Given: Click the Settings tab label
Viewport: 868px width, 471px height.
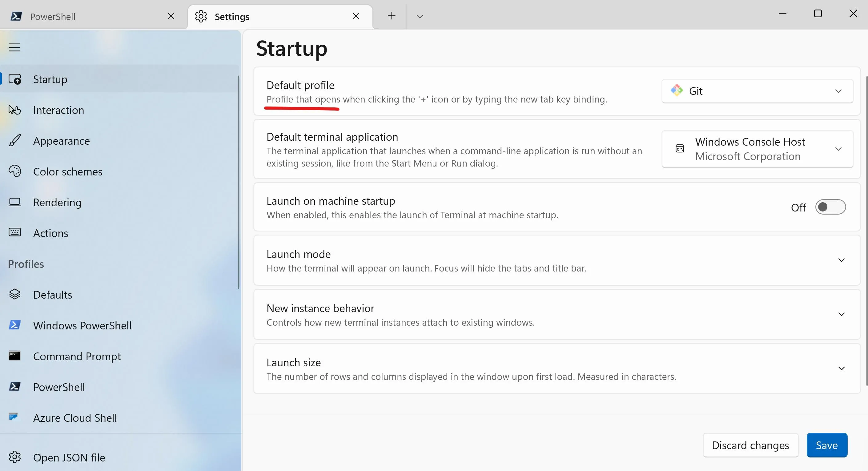Looking at the screenshot, I should (x=232, y=16).
